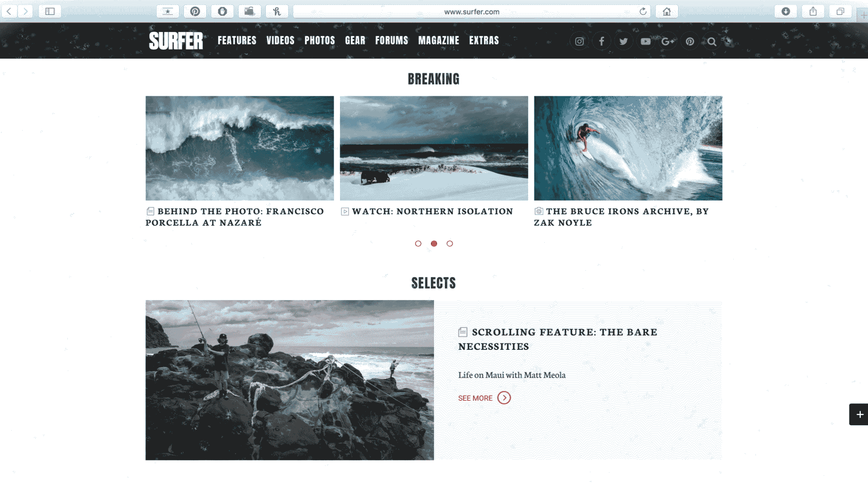
Task: Open Surfer's Instagram page icon
Action: tap(579, 42)
